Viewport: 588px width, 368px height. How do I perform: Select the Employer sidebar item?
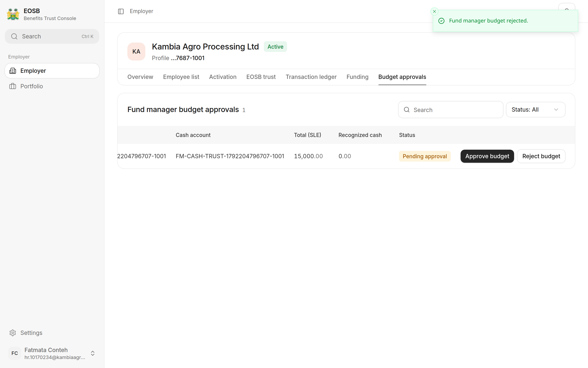pyautogui.click(x=52, y=71)
